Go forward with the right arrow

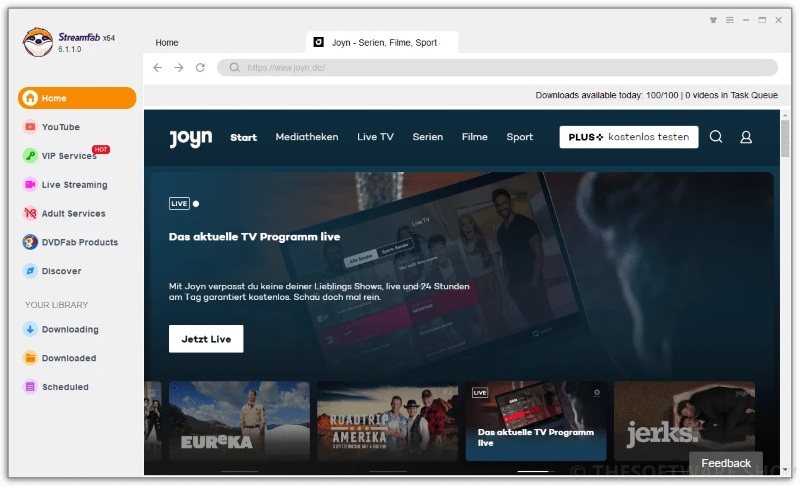(179, 67)
